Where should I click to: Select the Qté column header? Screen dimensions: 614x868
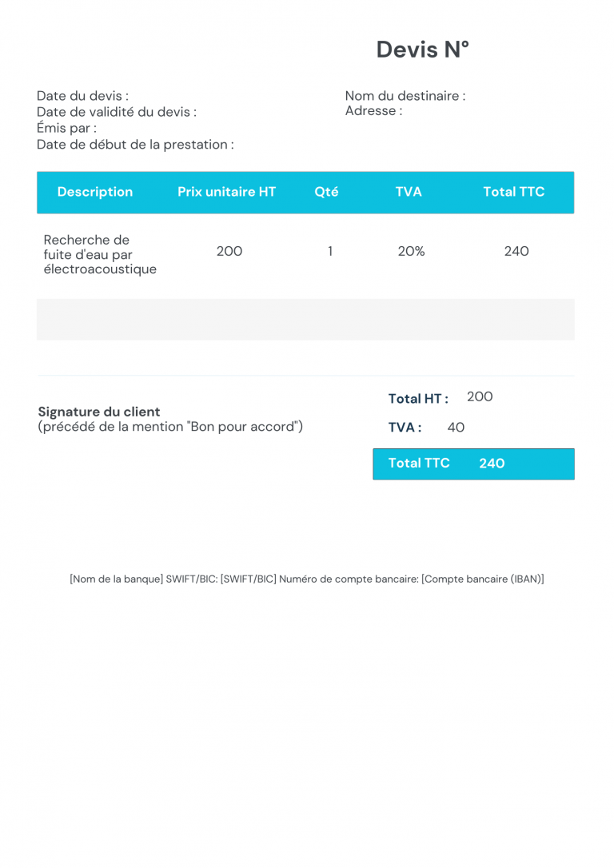(326, 192)
